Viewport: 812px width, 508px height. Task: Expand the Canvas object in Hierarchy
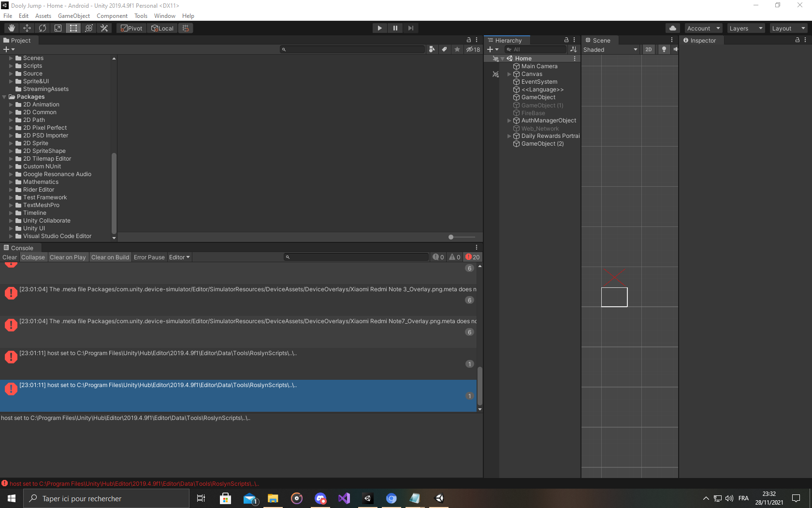pyautogui.click(x=509, y=74)
